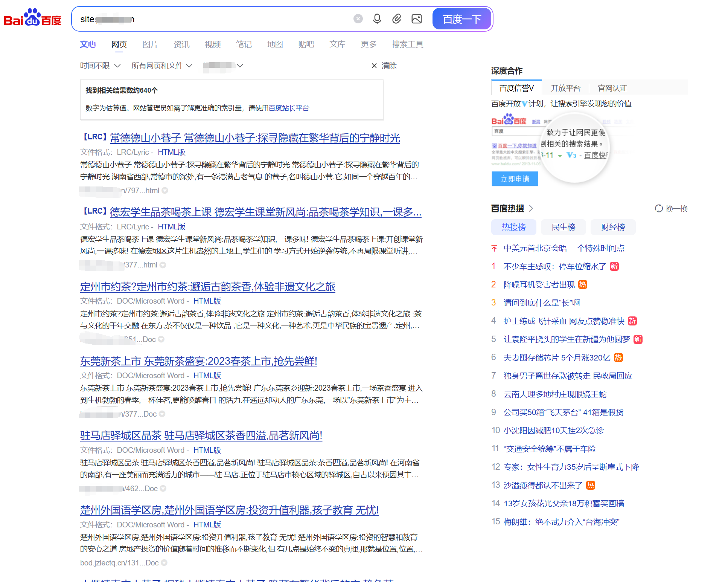Open the 文库 tab
This screenshot has width=728, height=582.
click(337, 44)
